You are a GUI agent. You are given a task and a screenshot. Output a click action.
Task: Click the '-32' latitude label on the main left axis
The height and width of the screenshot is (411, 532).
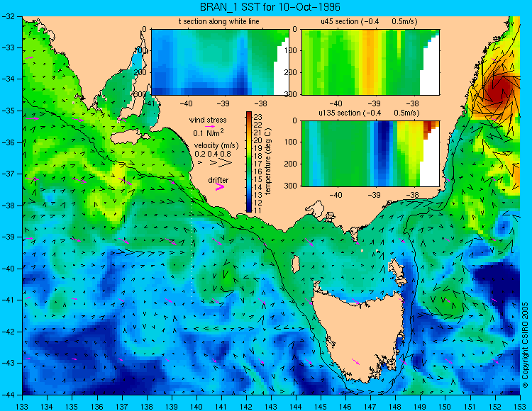8,16
